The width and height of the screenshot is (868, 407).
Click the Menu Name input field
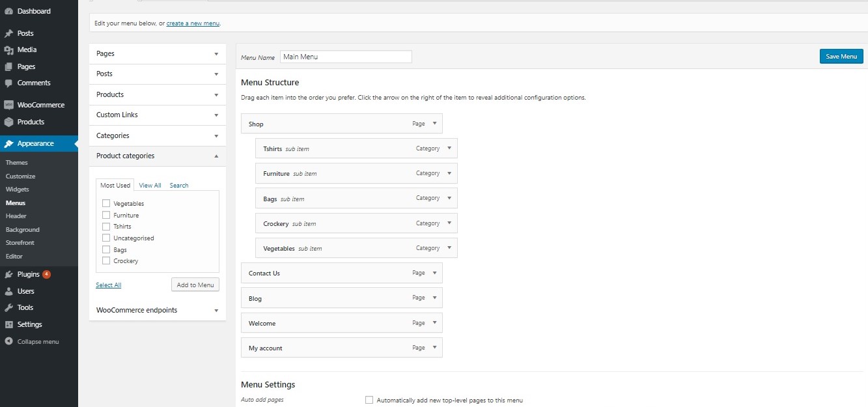(346, 57)
